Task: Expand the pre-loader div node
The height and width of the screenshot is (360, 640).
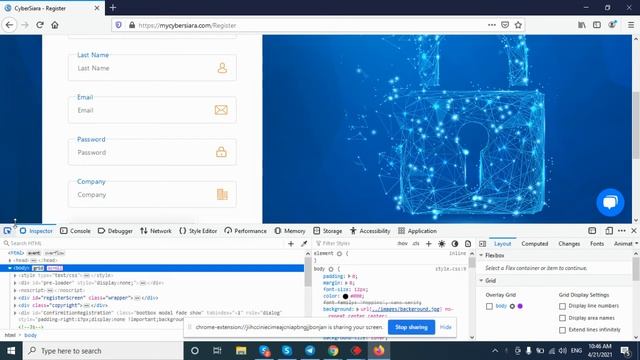Action: tap(15, 283)
